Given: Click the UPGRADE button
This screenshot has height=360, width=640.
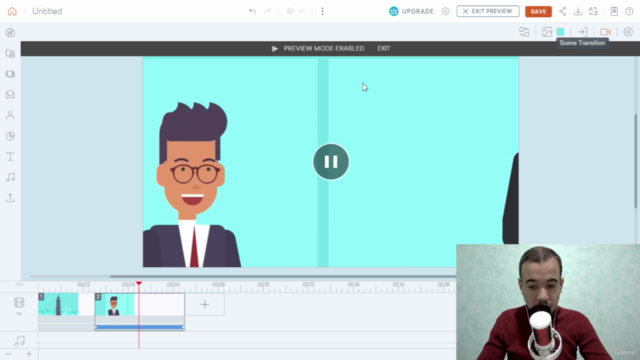Looking at the screenshot, I should coord(411,11).
